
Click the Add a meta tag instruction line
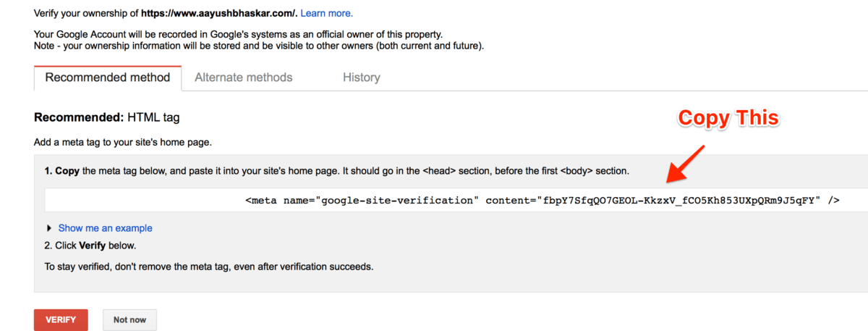123,143
